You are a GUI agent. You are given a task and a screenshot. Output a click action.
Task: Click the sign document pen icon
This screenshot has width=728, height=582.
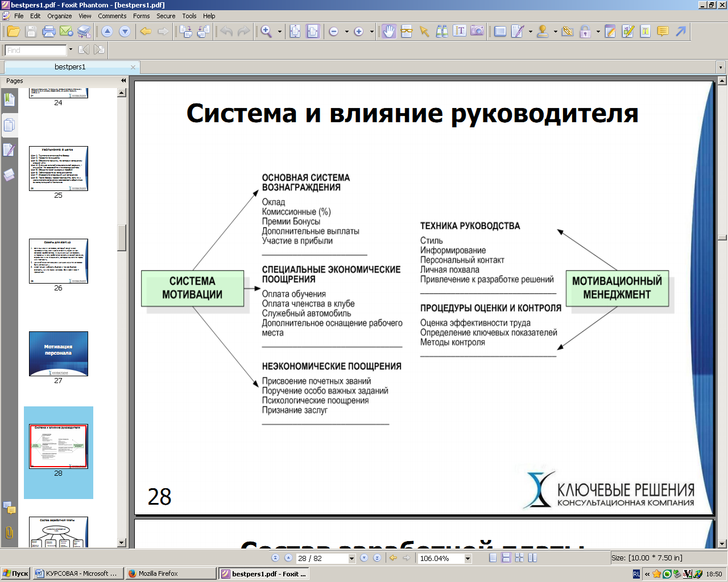(x=518, y=32)
